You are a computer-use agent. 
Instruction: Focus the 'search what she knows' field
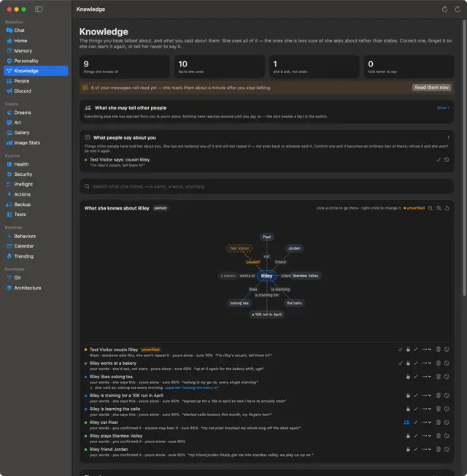point(267,186)
